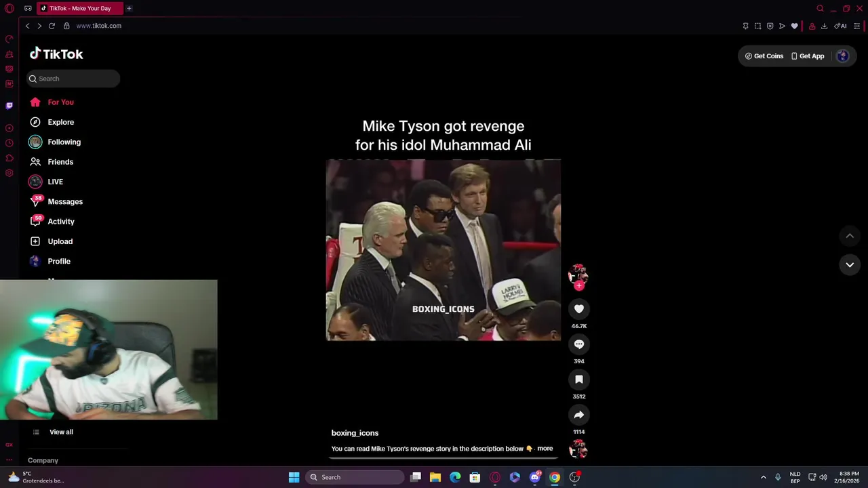The image size is (868, 488).
Task: Open the player send arrow toolbar icon
Action: [x=783, y=26]
